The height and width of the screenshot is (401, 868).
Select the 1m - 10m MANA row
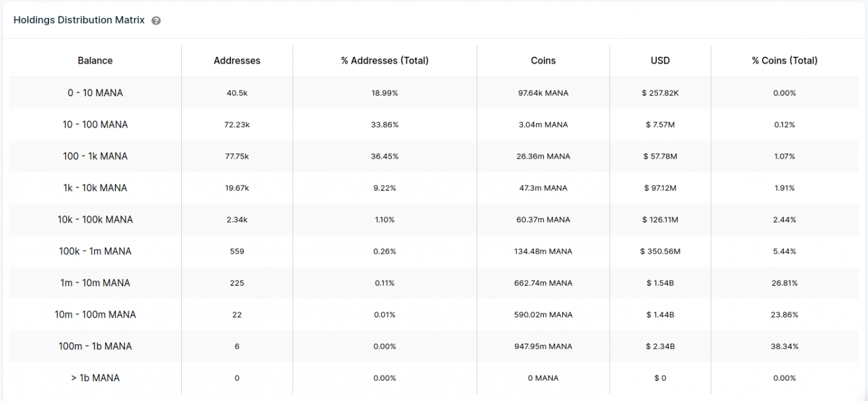click(95, 283)
